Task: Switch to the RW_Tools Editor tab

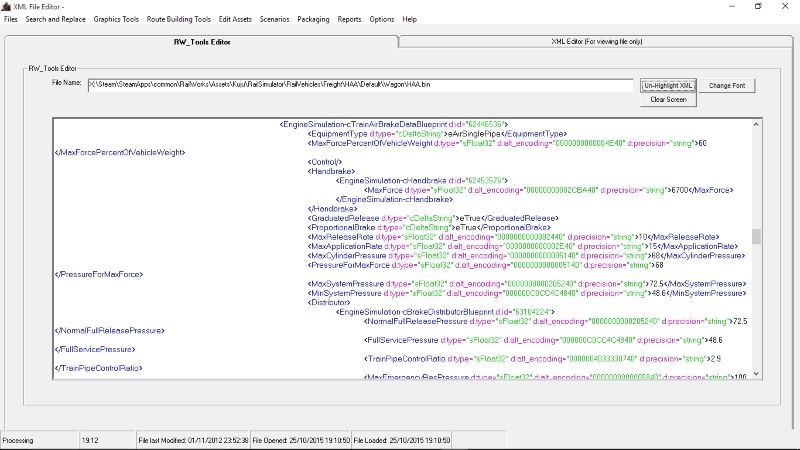Action: pos(201,42)
